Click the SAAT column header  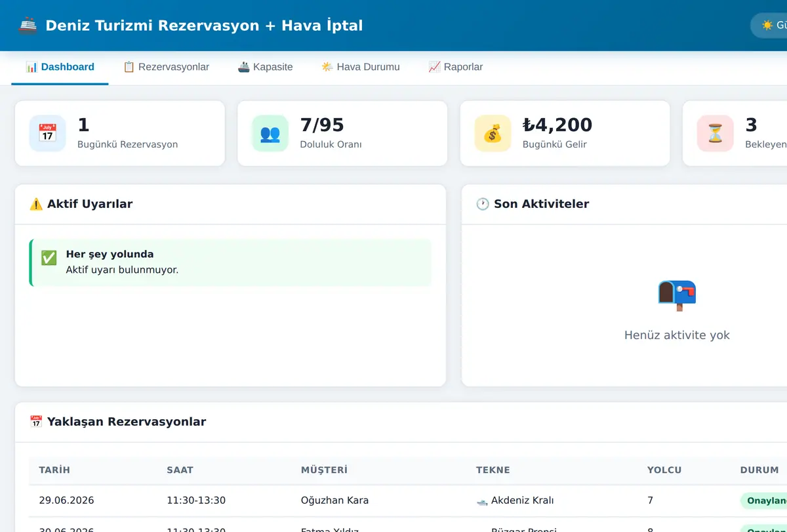[x=180, y=470]
